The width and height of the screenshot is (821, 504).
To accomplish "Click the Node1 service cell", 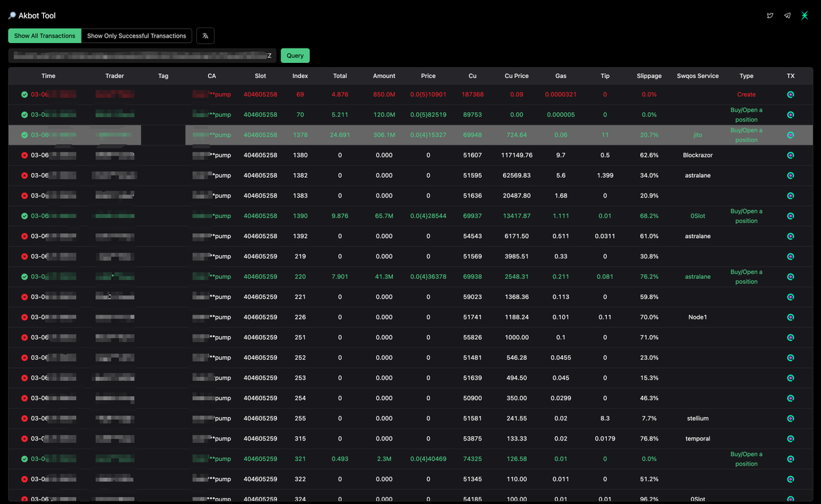I will click(x=698, y=317).
